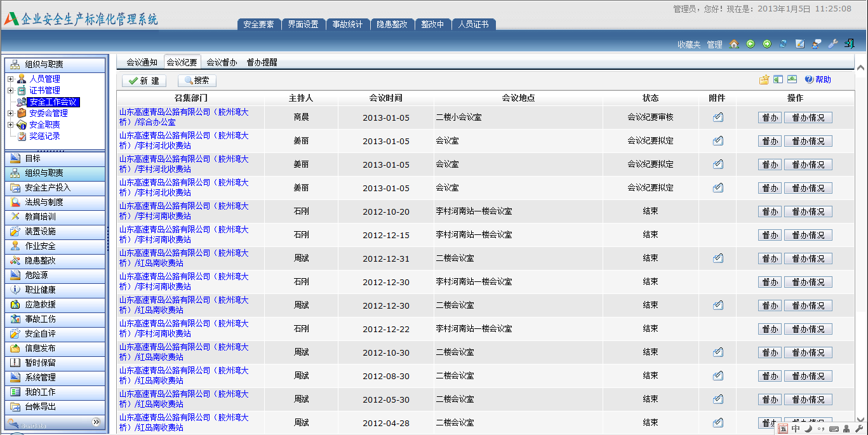Select 奖惩记录 in the tree
868x435 pixels.
[x=44, y=136]
